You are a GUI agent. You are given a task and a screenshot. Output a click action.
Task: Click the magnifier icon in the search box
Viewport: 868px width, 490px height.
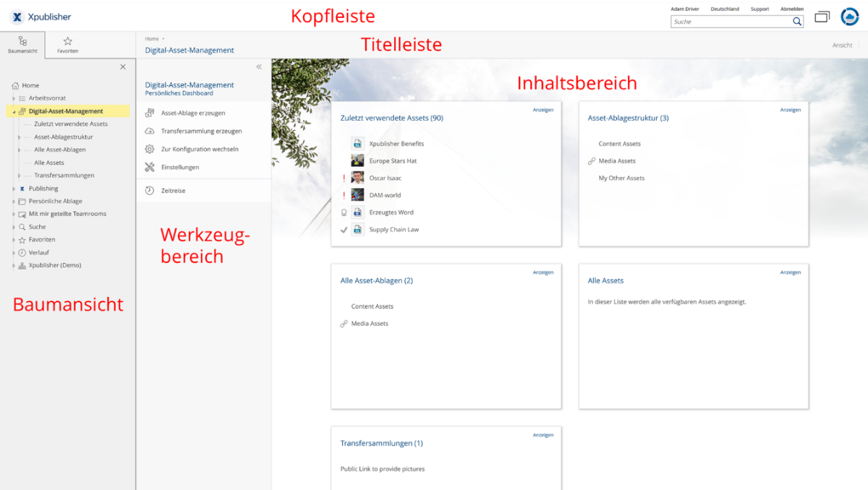pos(796,22)
